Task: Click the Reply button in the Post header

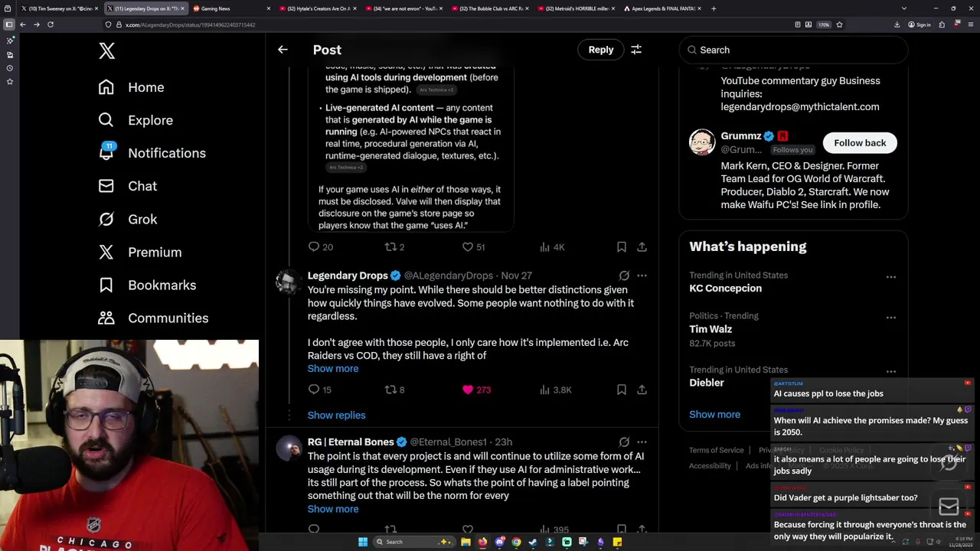Action: (x=601, y=50)
